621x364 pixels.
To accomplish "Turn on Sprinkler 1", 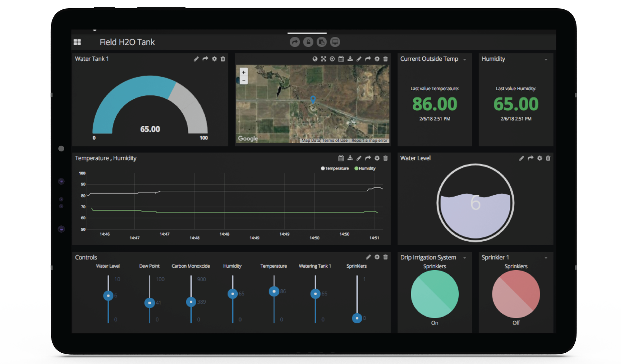I will 516,294.
